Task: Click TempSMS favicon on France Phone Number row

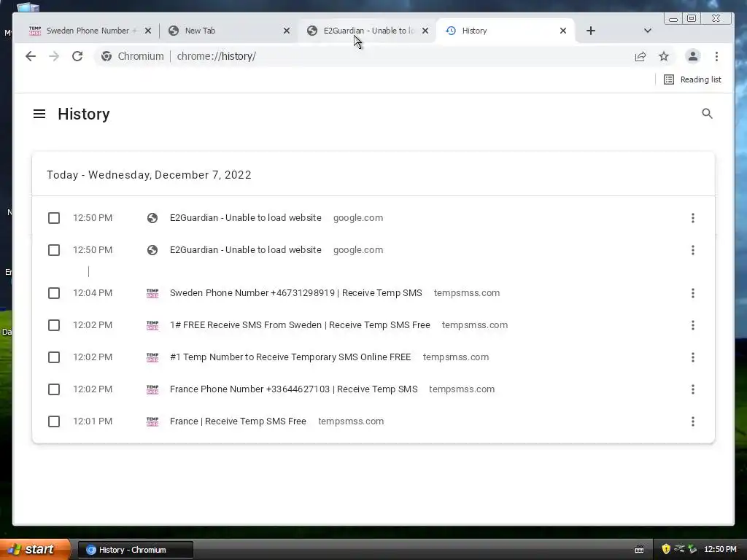Action: (x=152, y=389)
